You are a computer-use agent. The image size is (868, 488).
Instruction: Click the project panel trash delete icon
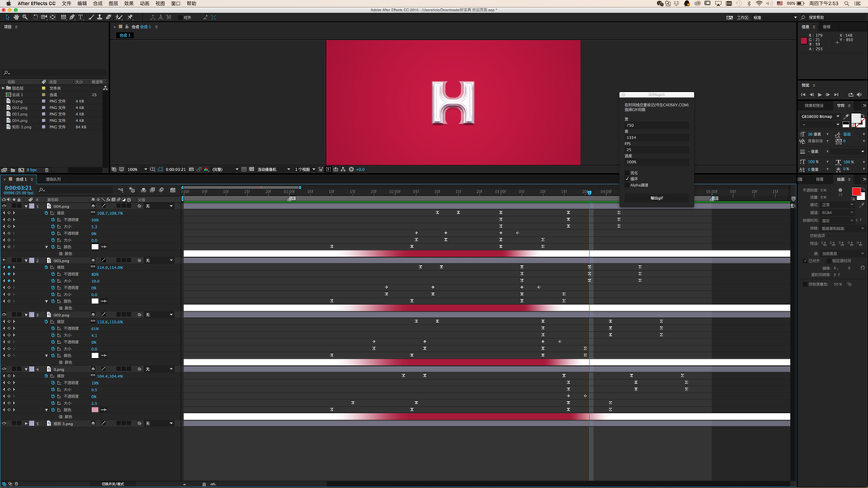click(46, 170)
